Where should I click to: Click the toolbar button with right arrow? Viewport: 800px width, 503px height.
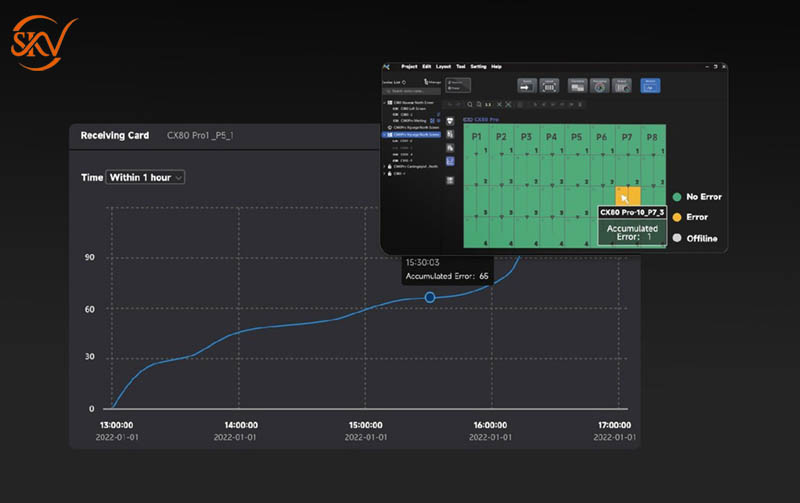527,86
